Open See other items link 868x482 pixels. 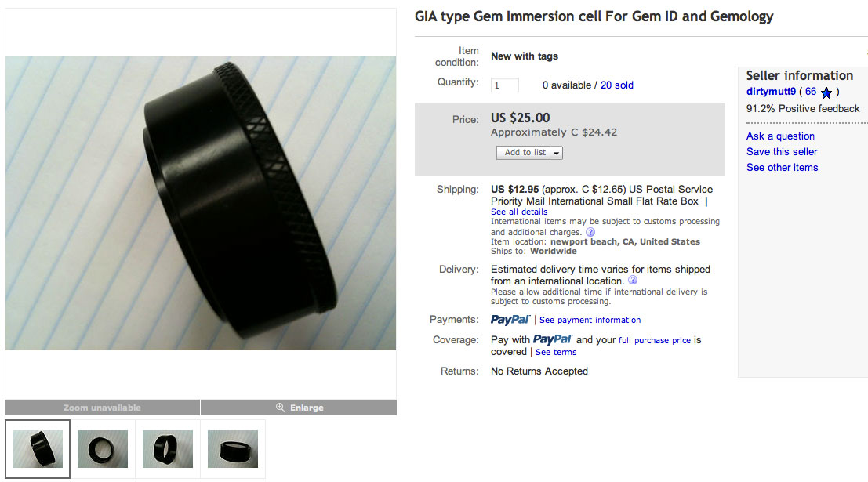click(x=782, y=167)
